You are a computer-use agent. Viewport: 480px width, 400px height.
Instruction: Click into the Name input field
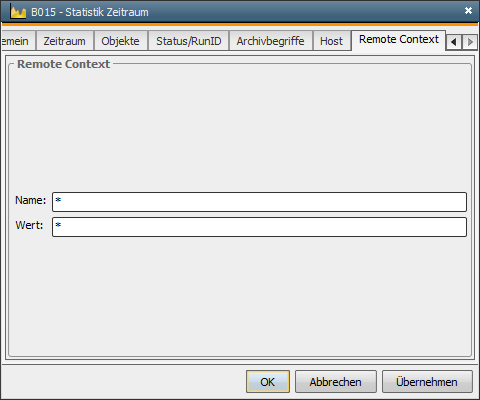[259, 202]
